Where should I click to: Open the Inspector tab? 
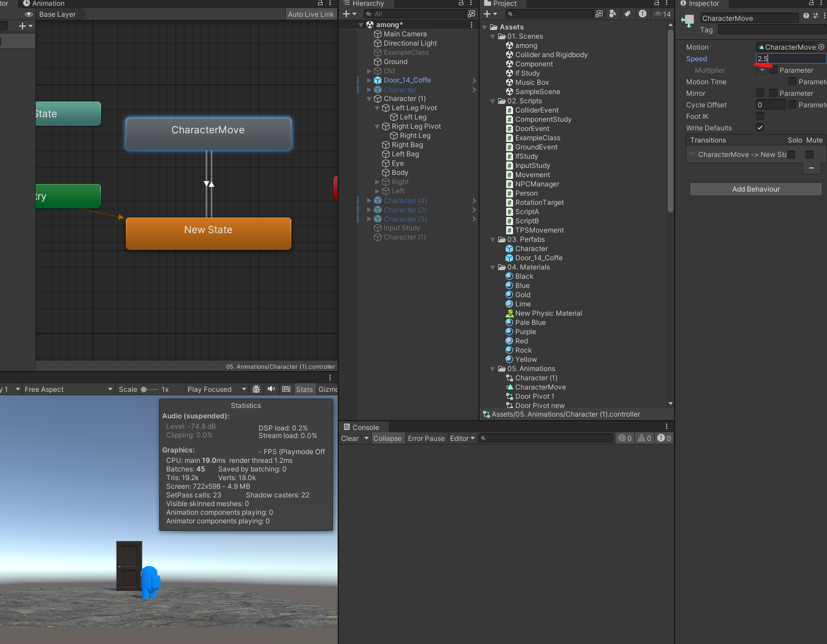699,3
